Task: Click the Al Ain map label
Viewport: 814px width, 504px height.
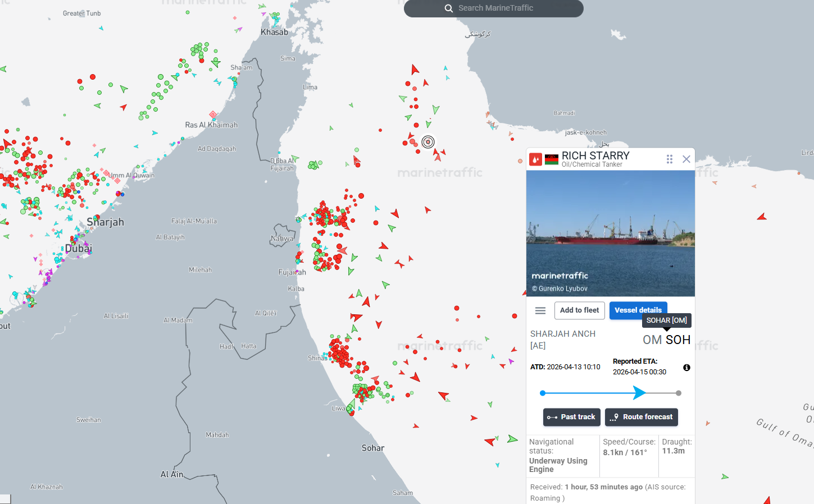Action: (172, 474)
